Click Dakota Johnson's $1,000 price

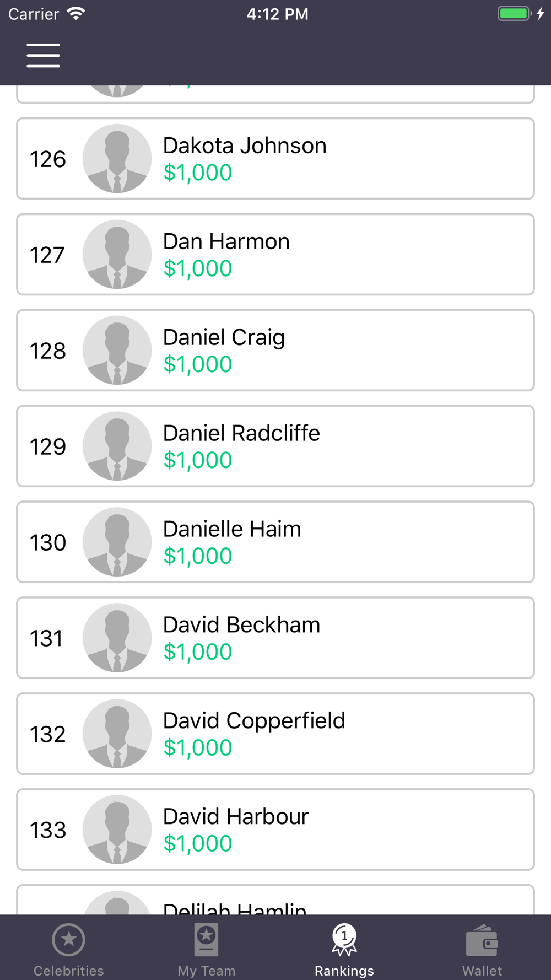click(x=198, y=173)
